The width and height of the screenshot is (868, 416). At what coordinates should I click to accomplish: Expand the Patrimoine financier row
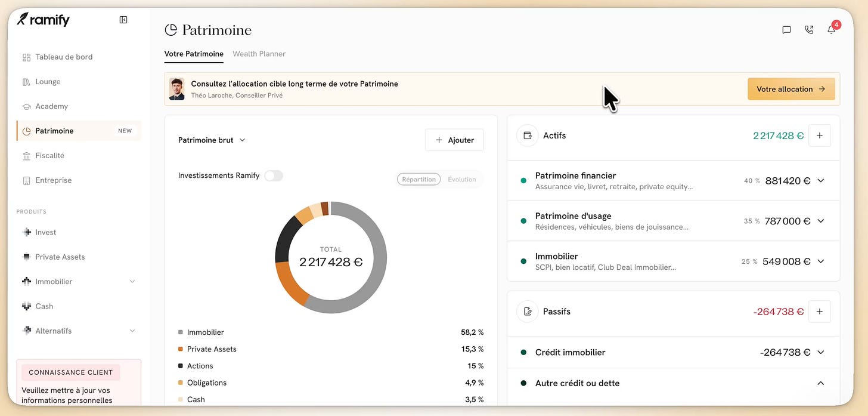click(x=673, y=180)
